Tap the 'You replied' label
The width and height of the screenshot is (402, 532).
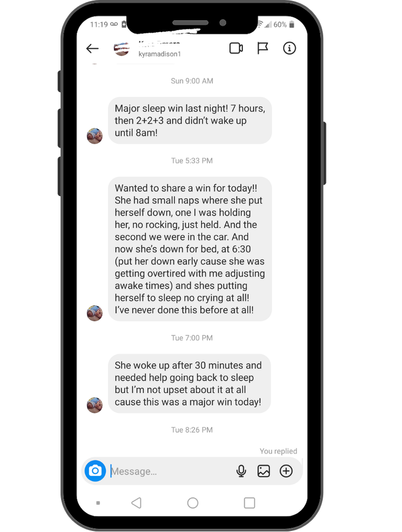point(278,451)
